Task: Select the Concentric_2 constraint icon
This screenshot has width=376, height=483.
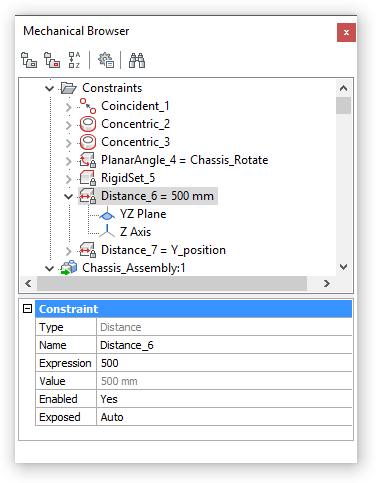Action: pos(88,124)
